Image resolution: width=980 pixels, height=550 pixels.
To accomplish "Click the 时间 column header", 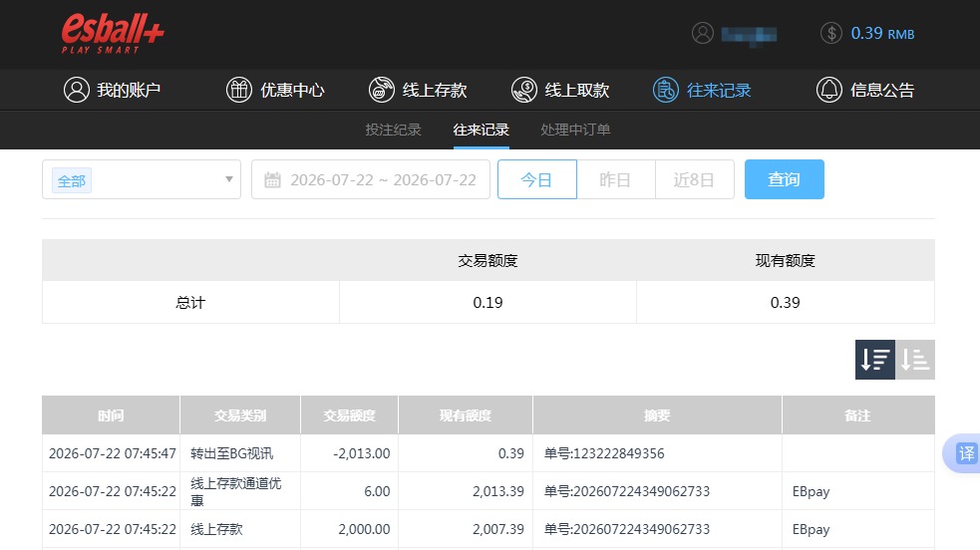I will click(x=111, y=415).
